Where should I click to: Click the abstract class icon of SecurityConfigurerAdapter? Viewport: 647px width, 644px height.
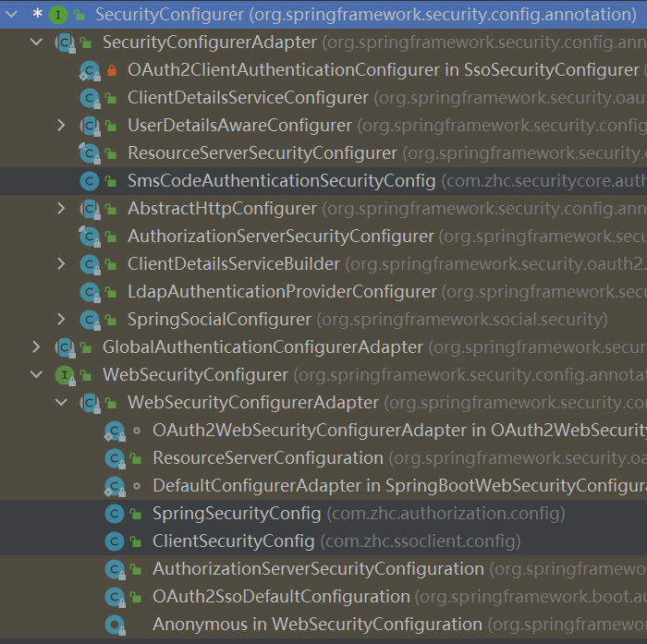pos(66,43)
